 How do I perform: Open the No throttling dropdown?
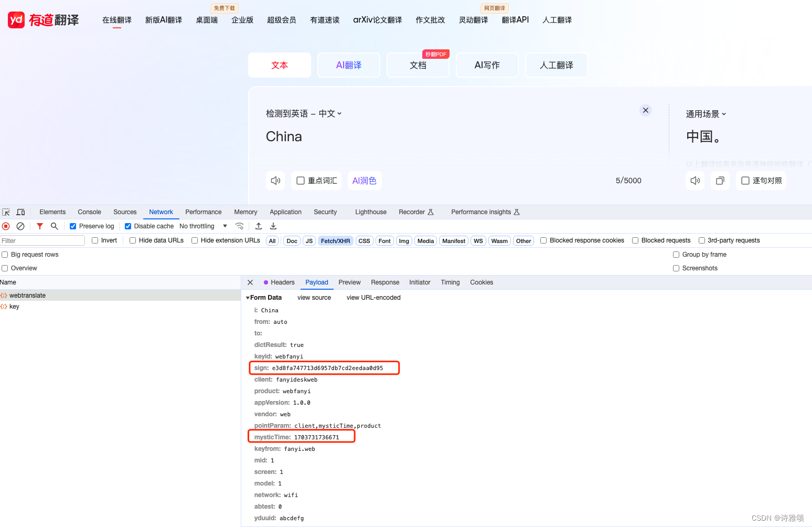tap(203, 226)
